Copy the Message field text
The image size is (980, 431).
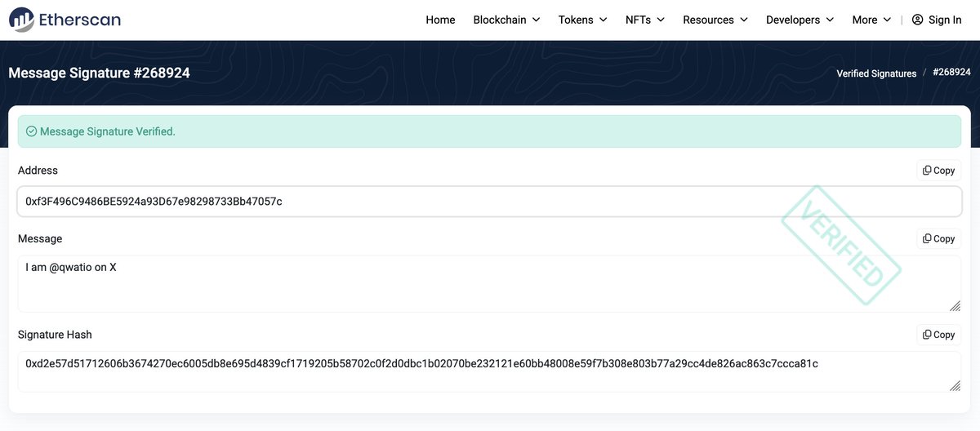tap(938, 238)
